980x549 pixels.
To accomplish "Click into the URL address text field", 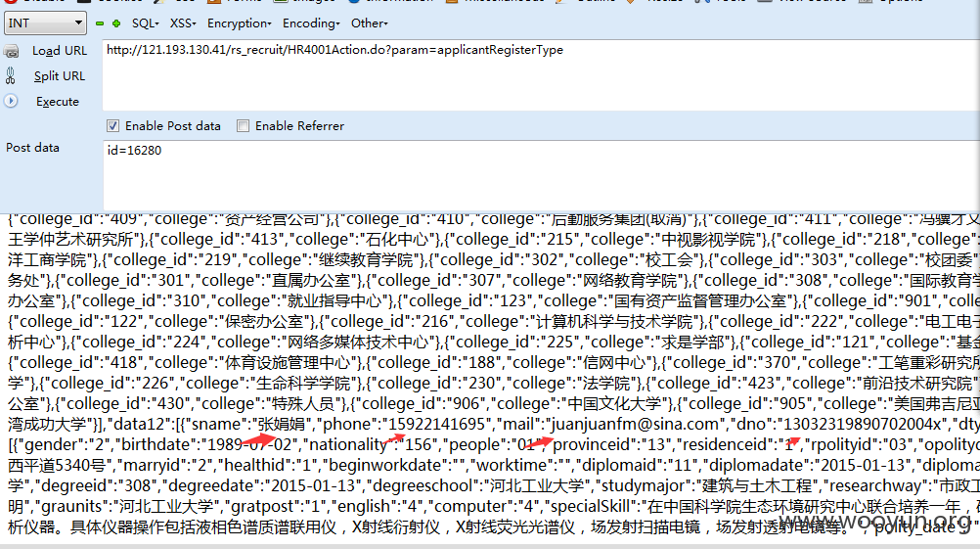I will point(541,75).
